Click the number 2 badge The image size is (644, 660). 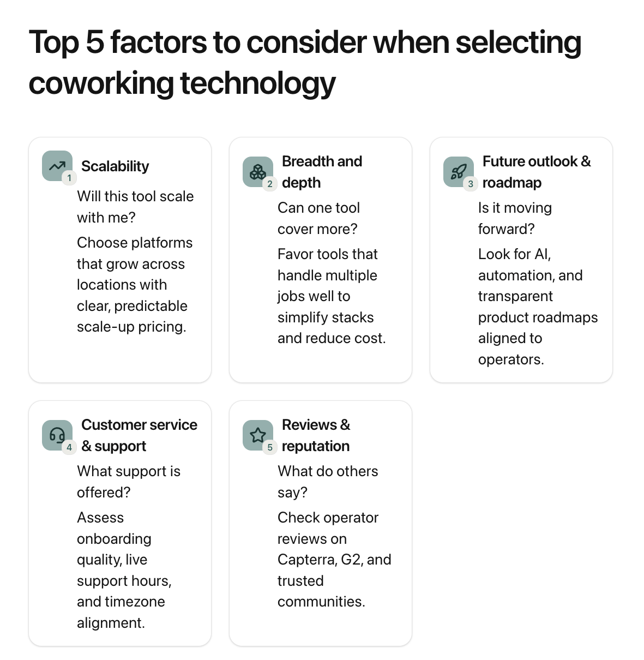[270, 184]
